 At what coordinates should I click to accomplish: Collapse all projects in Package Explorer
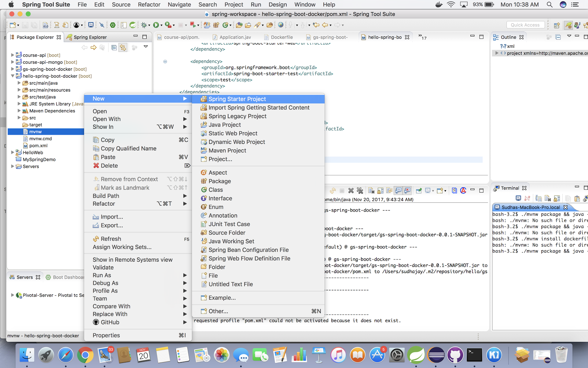click(114, 47)
